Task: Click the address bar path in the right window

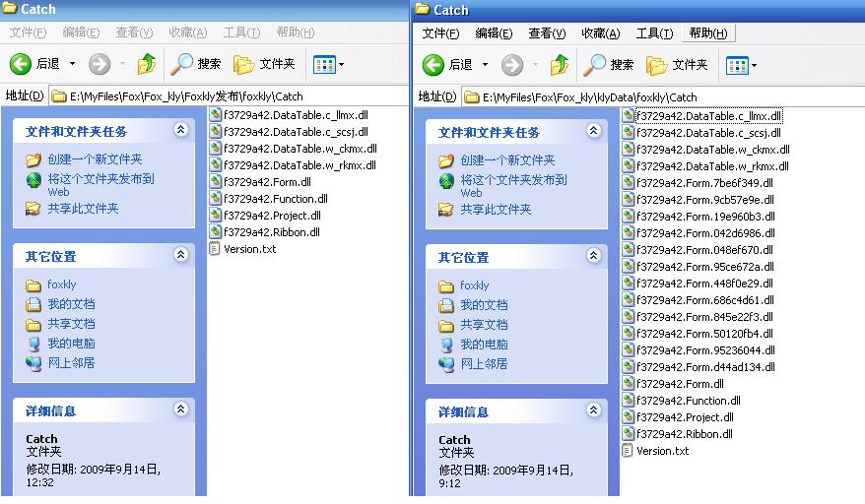Action: click(590, 97)
